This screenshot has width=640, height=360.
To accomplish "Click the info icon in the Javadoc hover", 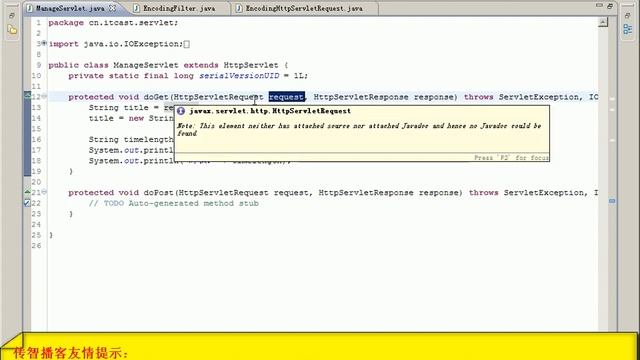I will click(181, 111).
